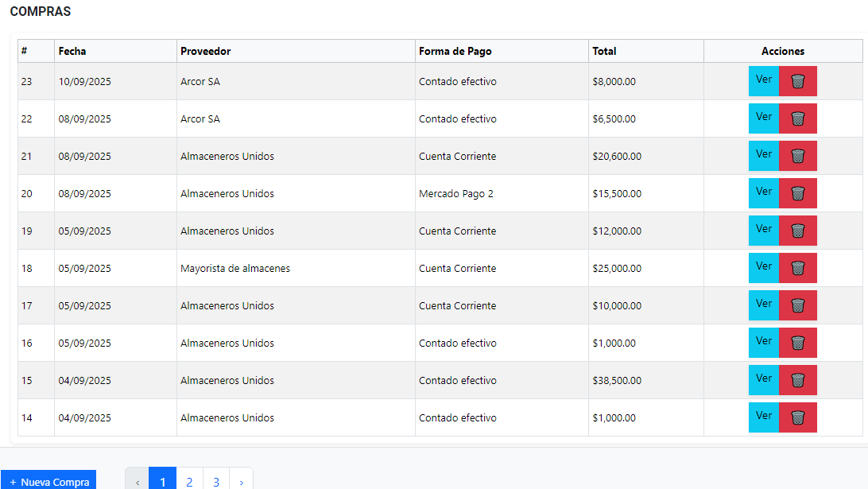Remove purchase 21 using trash icon
The height and width of the screenshot is (489, 868).
[798, 156]
